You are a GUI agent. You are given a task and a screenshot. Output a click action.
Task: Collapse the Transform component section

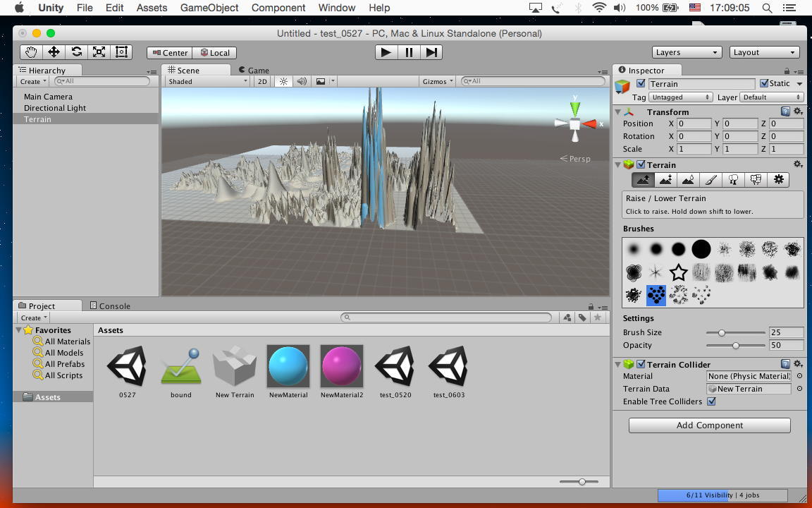point(618,112)
